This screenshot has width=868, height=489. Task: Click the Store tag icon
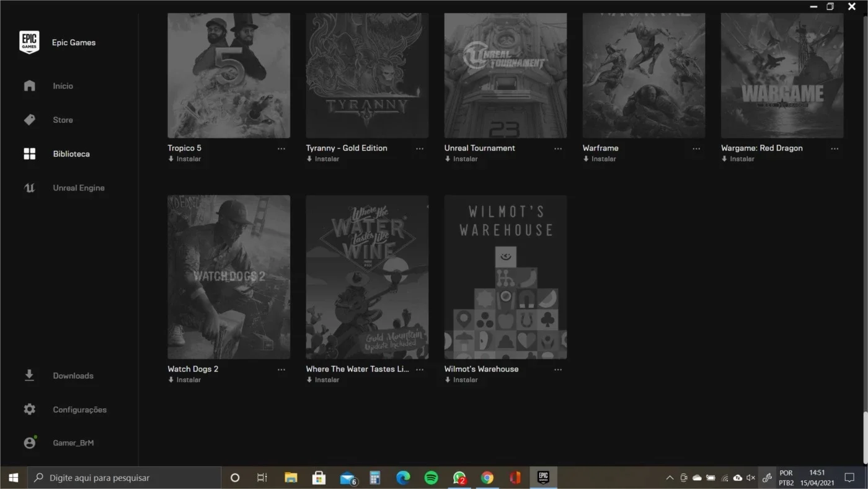click(x=29, y=120)
